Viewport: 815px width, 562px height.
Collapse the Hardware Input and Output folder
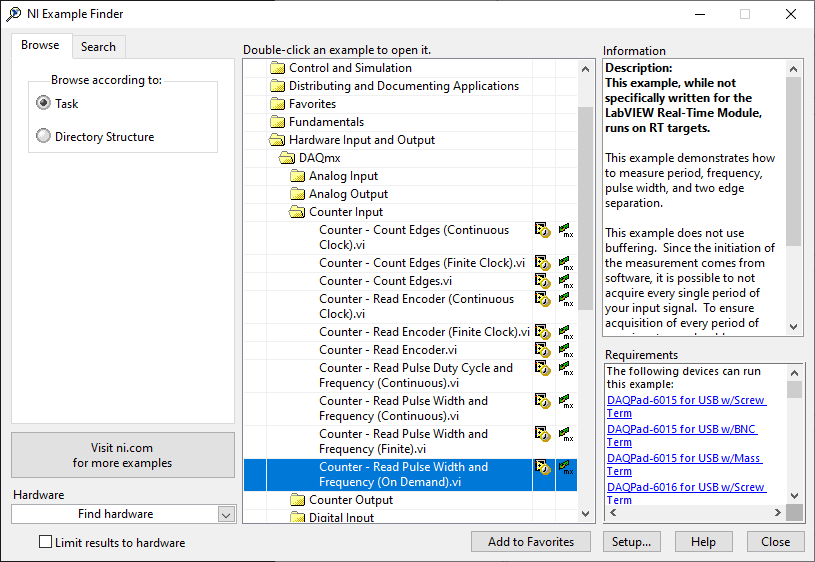(277, 140)
